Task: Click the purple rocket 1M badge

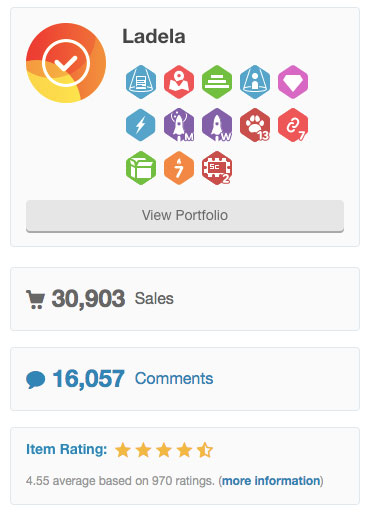Action: click(x=179, y=125)
